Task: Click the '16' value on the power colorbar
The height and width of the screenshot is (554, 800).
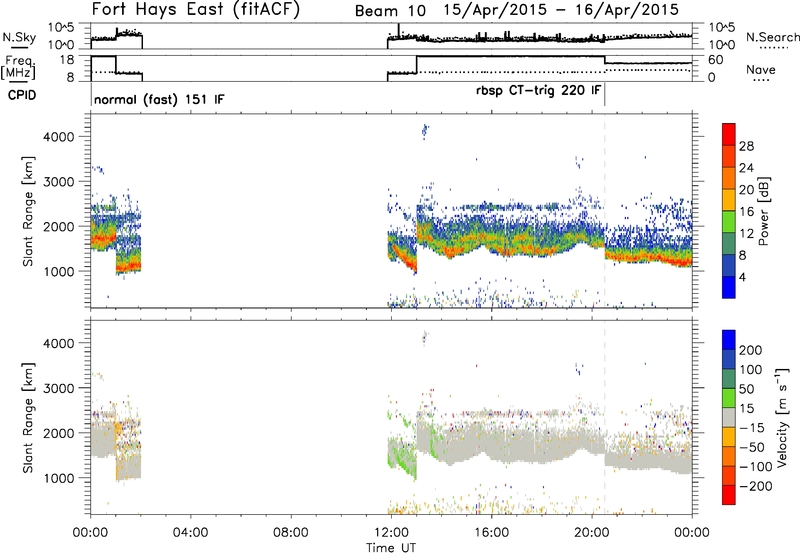Action: coord(746,212)
